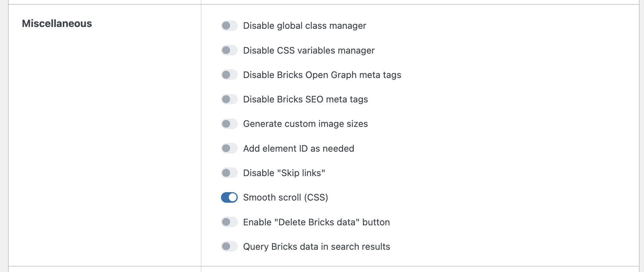Image resolution: width=644 pixels, height=272 pixels.
Task: Click "Disable Bricks Open Graph meta tags" label
Action: point(322,75)
